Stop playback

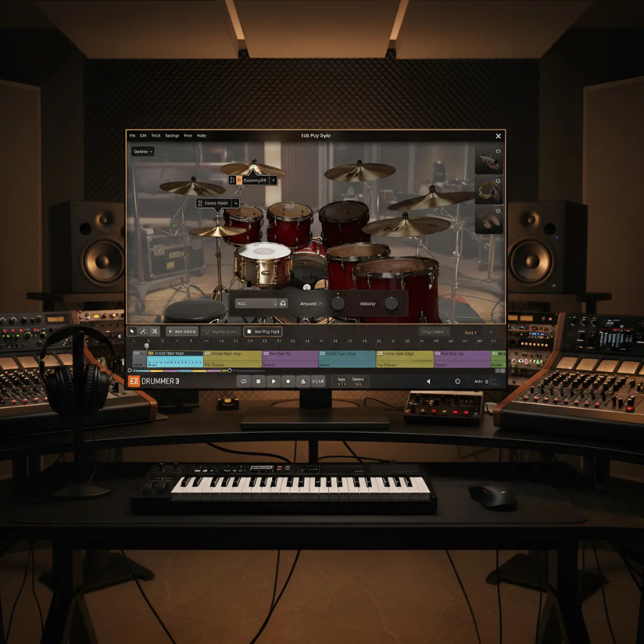258,381
